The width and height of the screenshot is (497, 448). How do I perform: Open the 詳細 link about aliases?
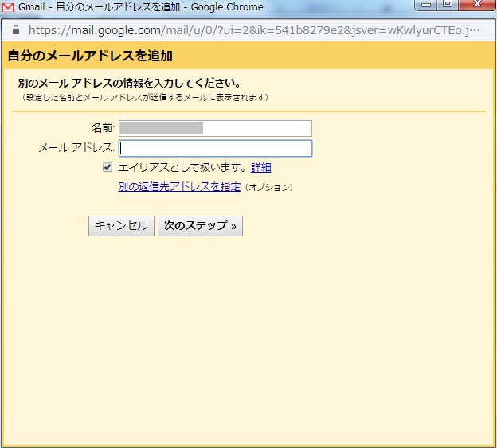[261, 167]
